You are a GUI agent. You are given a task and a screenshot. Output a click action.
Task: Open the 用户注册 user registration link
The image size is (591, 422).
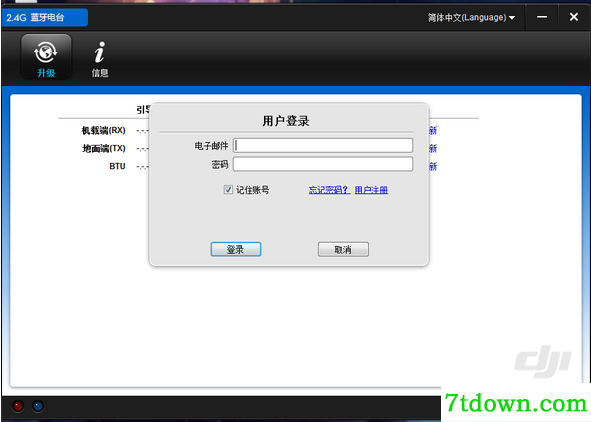coord(371,190)
